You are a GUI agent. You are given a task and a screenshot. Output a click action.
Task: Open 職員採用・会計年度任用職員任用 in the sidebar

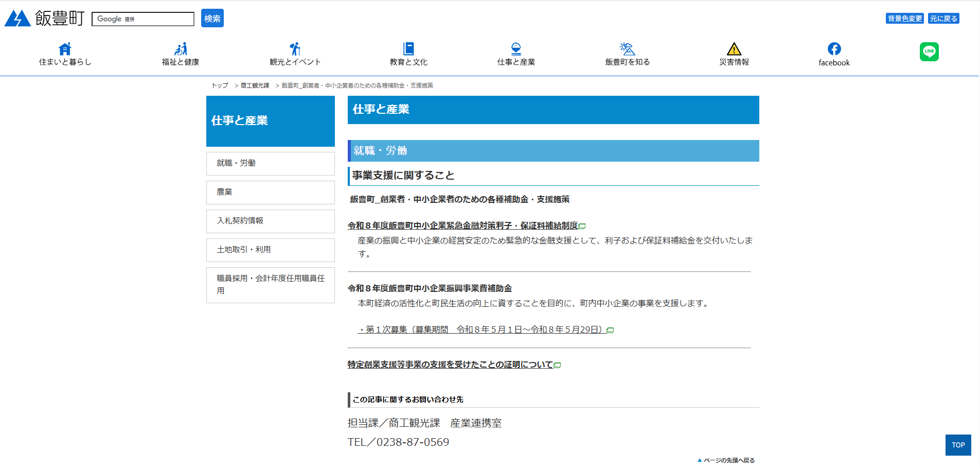pos(271,285)
